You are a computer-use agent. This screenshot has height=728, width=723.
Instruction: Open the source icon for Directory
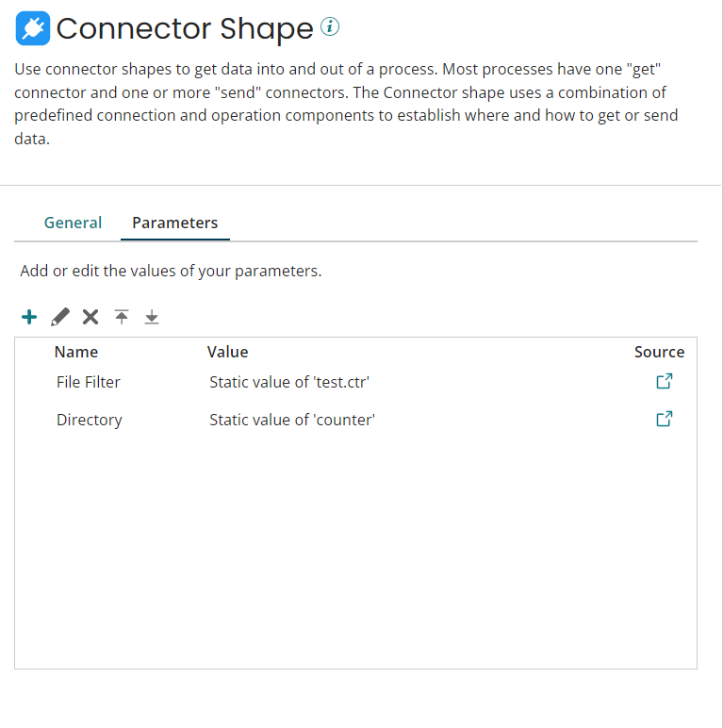pos(664,420)
